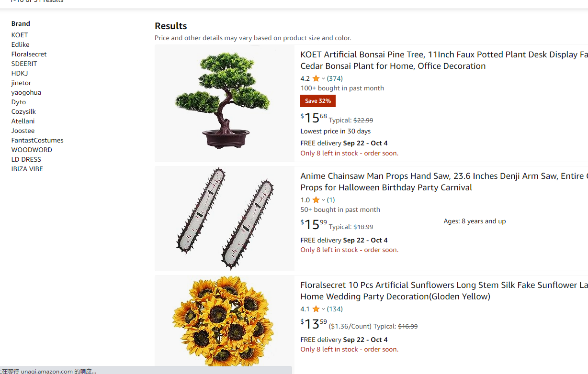Image resolution: width=588 pixels, height=374 pixels.
Task: View the 374 reviews for KOET Bonsai
Action: pos(335,78)
